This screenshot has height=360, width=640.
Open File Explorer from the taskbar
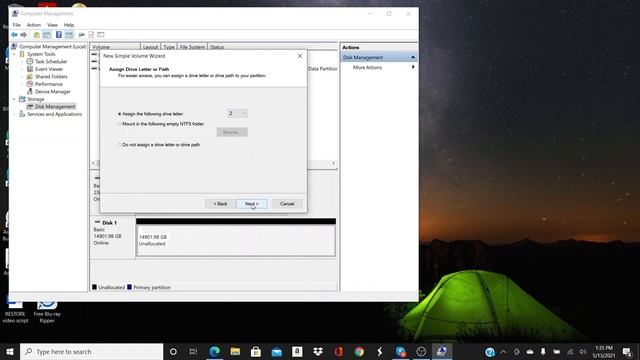pyautogui.click(x=236, y=351)
